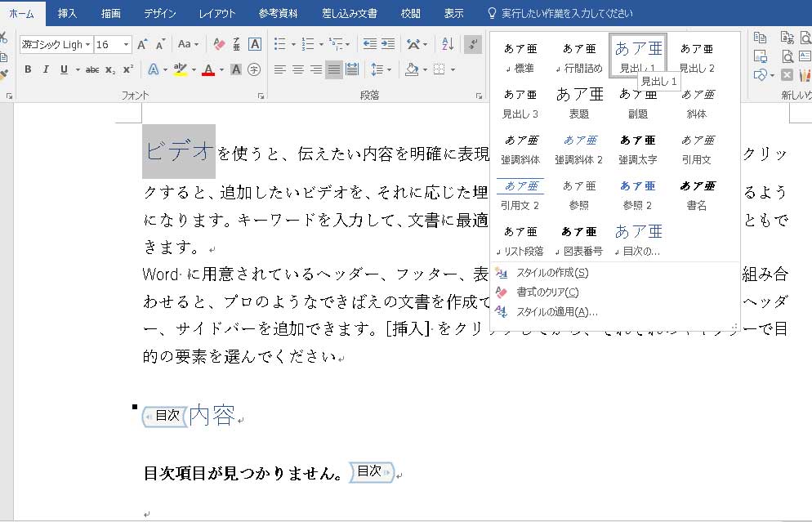812x522 pixels.
Task: Click the enclosed character icon
Action: point(254,69)
